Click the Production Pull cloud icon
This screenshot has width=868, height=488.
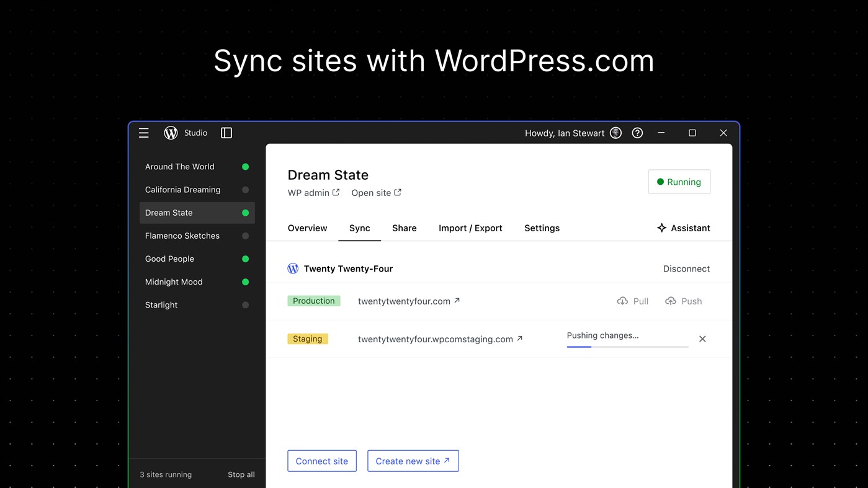(622, 301)
